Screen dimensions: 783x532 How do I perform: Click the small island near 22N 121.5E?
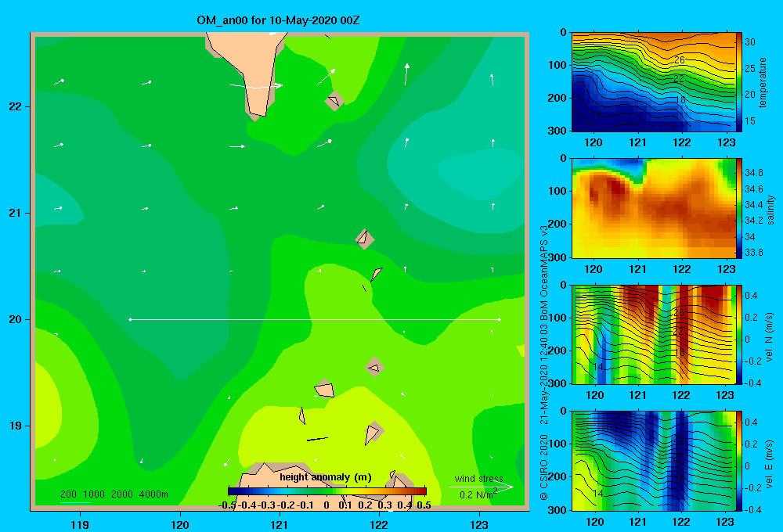point(334,101)
